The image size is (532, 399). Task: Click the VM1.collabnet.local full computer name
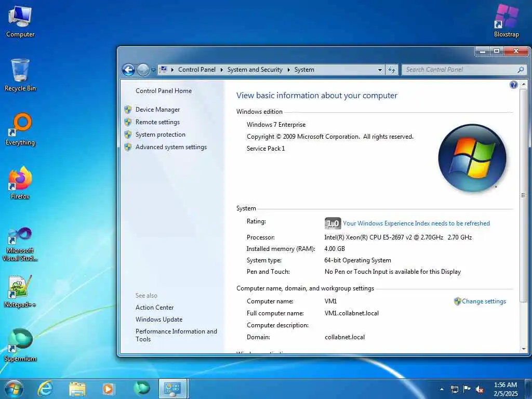pos(352,313)
